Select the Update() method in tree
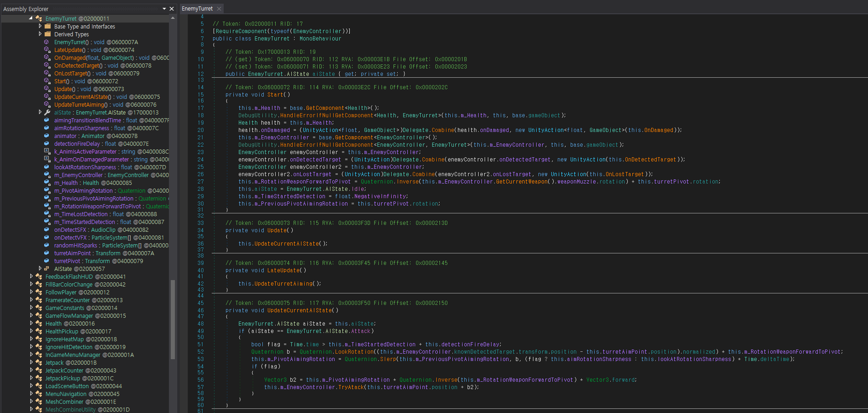 pyautogui.click(x=89, y=89)
